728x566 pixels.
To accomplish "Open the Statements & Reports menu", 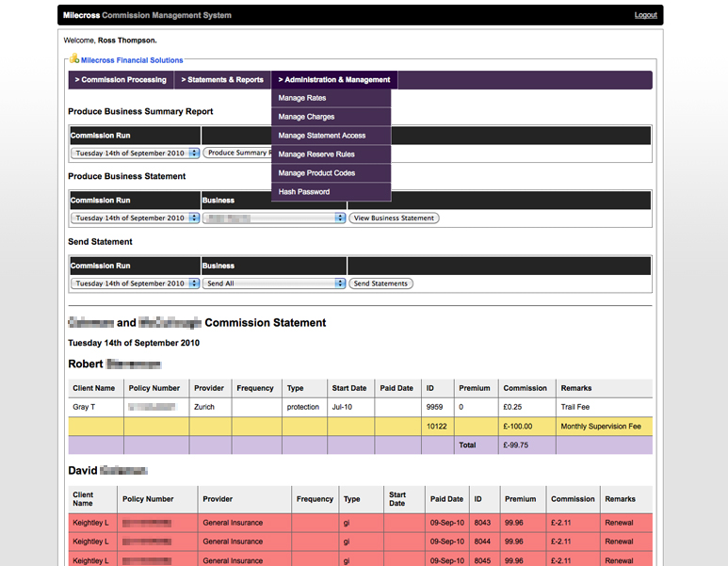I will coord(222,80).
